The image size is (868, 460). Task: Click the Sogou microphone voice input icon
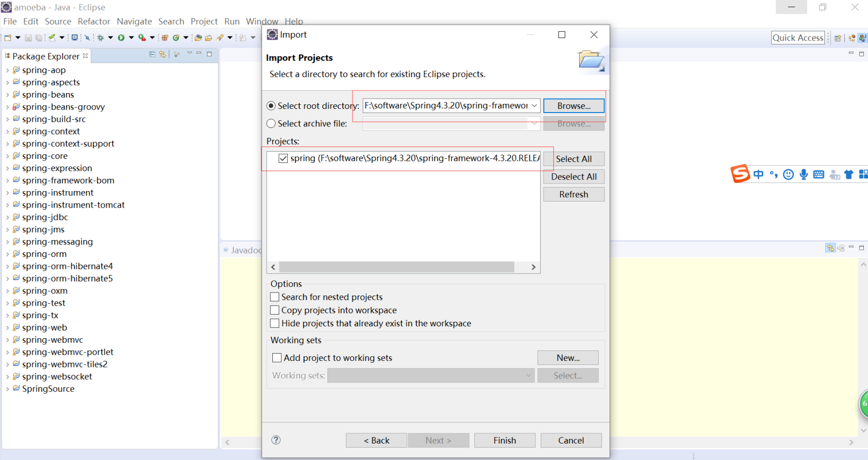click(804, 175)
